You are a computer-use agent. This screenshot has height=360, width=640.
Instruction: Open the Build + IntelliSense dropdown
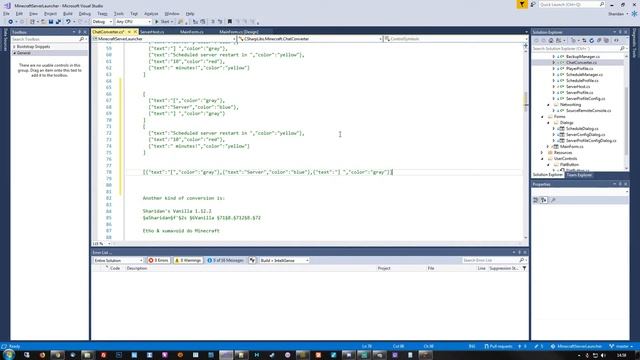point(284,260)
